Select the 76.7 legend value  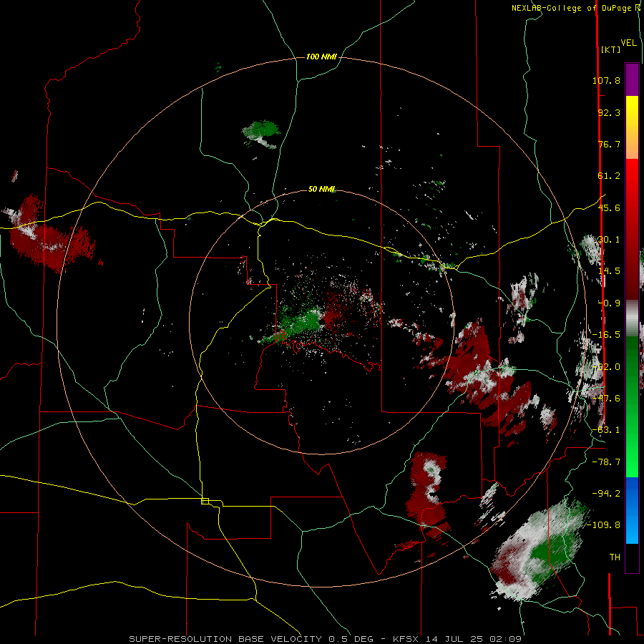click(x=609, y=144)
